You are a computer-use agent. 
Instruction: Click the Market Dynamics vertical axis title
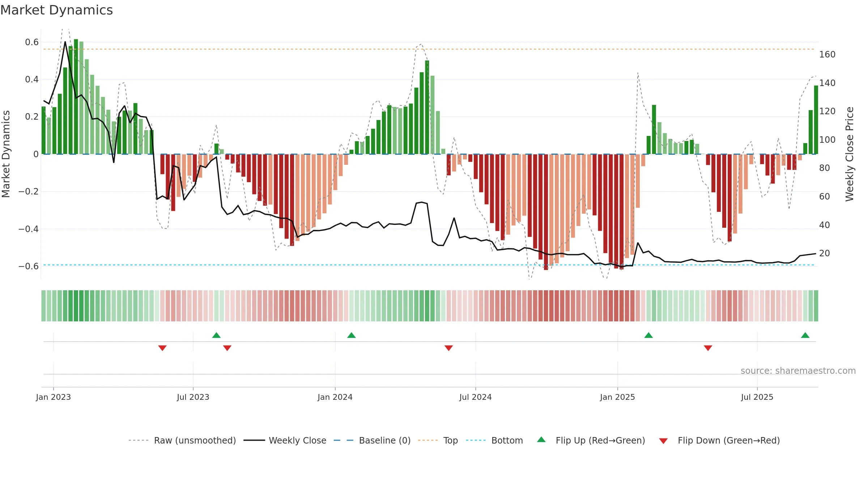coord(6,154)
